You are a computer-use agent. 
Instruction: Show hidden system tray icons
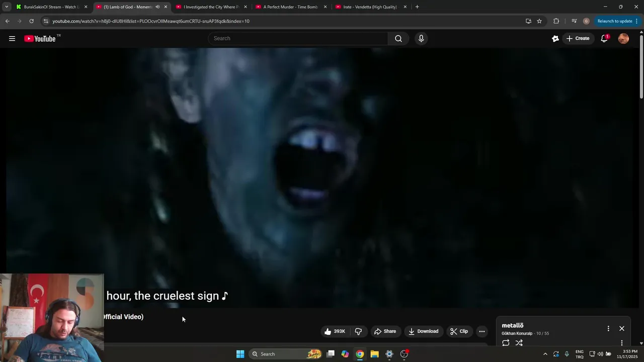pyautogui.click(x=545, y=354)
